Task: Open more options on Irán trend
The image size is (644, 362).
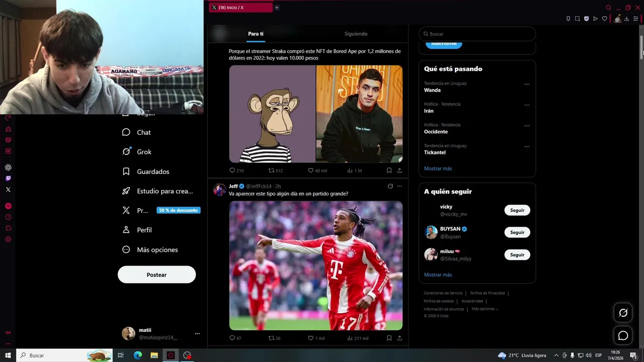Action: pos(527,105)
